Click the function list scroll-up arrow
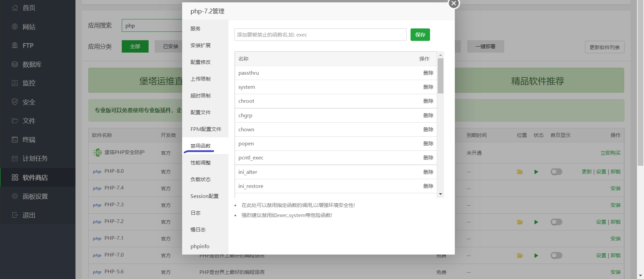 pos(440,55)
